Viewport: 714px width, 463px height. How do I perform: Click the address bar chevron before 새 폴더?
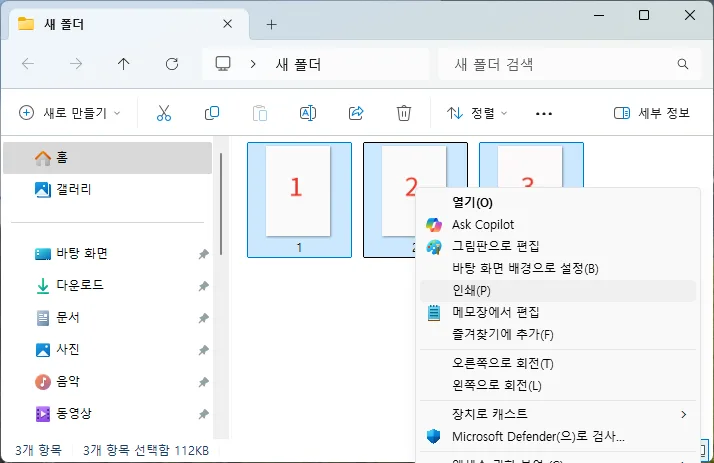tap(253, 64)
